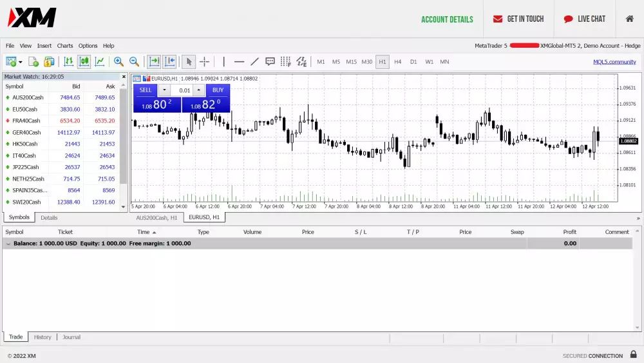Click chart tabs scroll-right arrows
This screenshot has height=363, width=644.
pos(638,219)
